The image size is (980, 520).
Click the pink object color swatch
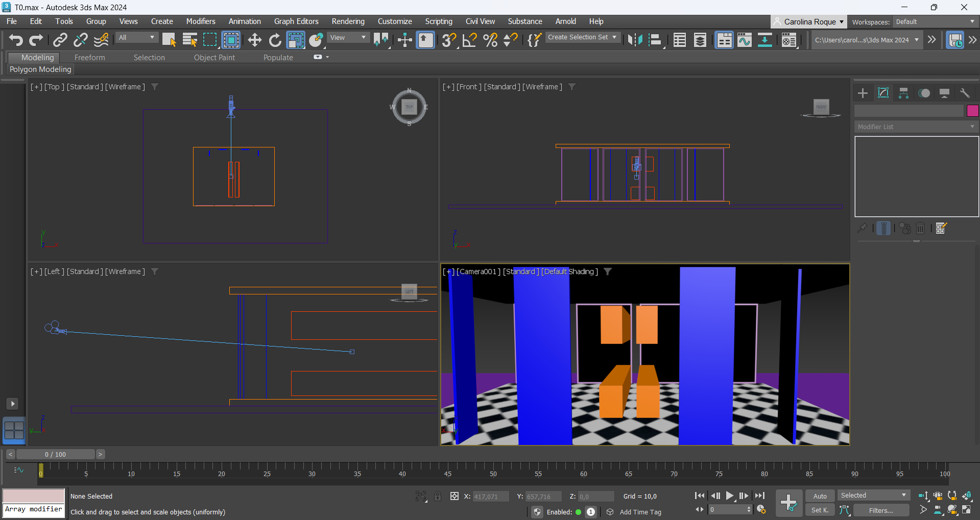click(972, 111)
